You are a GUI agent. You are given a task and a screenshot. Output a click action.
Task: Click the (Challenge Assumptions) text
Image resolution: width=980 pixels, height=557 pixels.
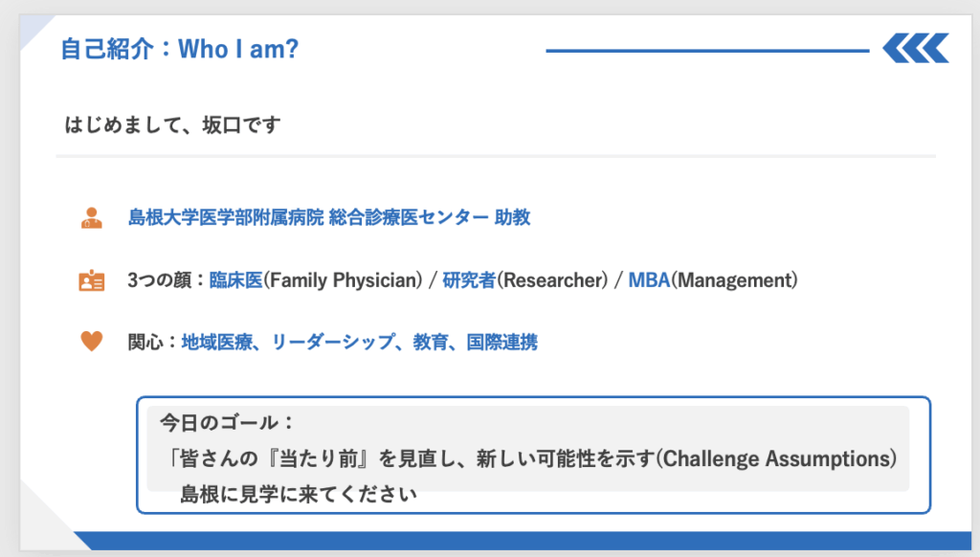(777, 458)
